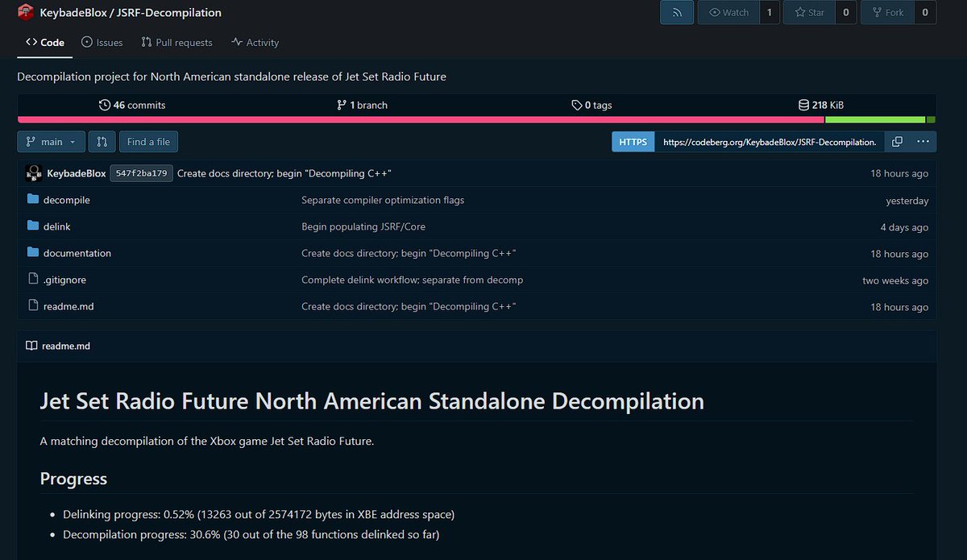Click the pink language bar segment

pyautogui.click(x=421, y=119)
